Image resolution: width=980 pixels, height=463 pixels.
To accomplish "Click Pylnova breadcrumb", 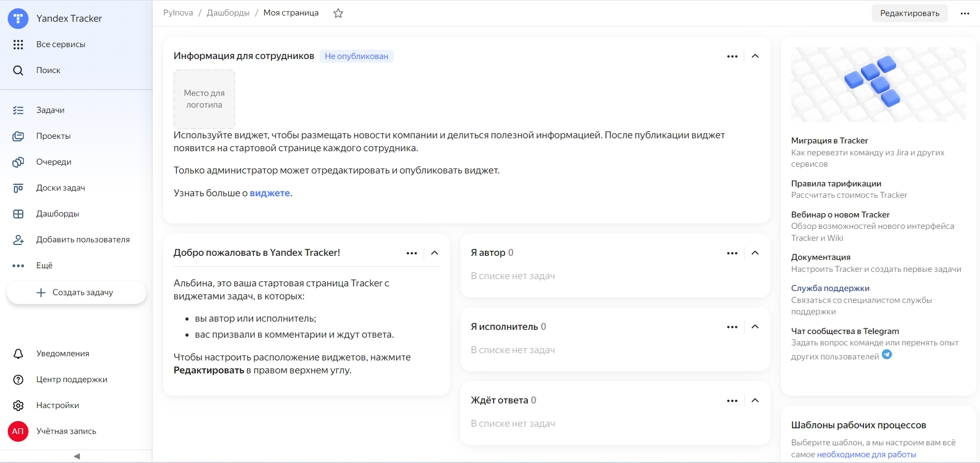I will pos(178,13).
